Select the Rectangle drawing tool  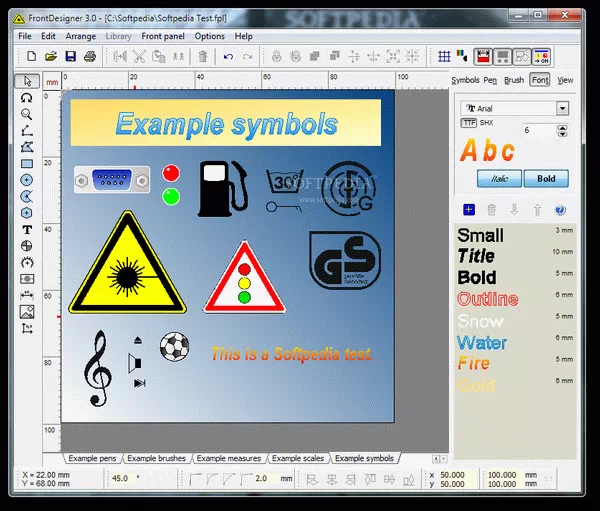(x=26, y=163)
